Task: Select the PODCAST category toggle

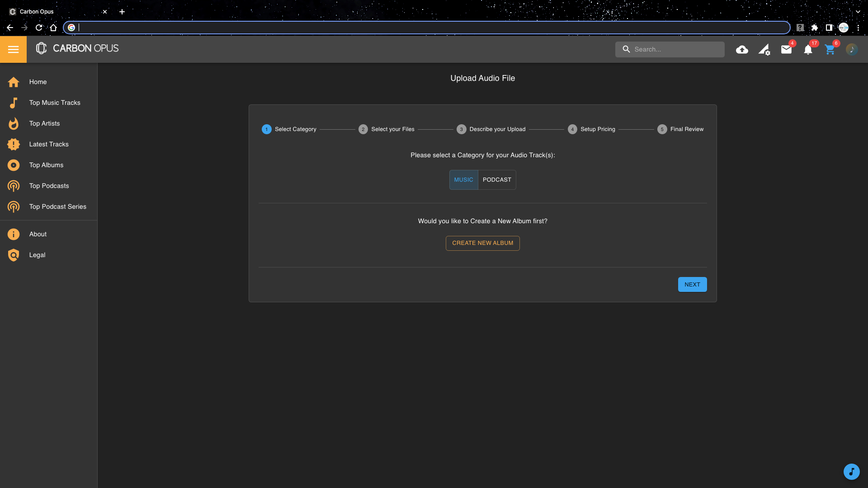Action: (497, 180)
